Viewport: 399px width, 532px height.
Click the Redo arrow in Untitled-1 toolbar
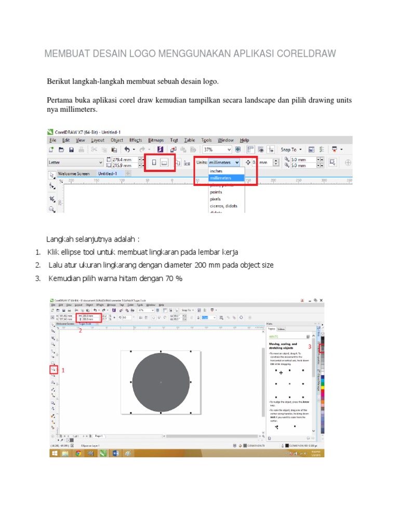(x=142, y=150)
